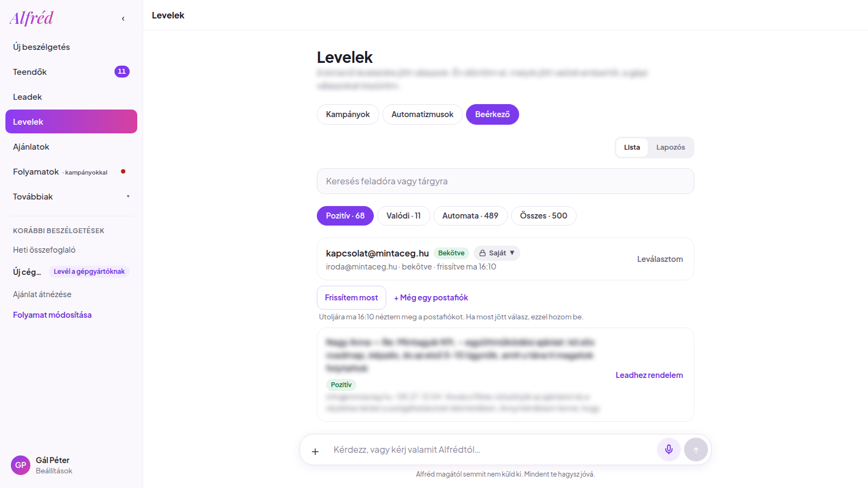Focus the Kérdezz, vagy kérj valamit input
The image size is (868, 488).
[491, 450]
